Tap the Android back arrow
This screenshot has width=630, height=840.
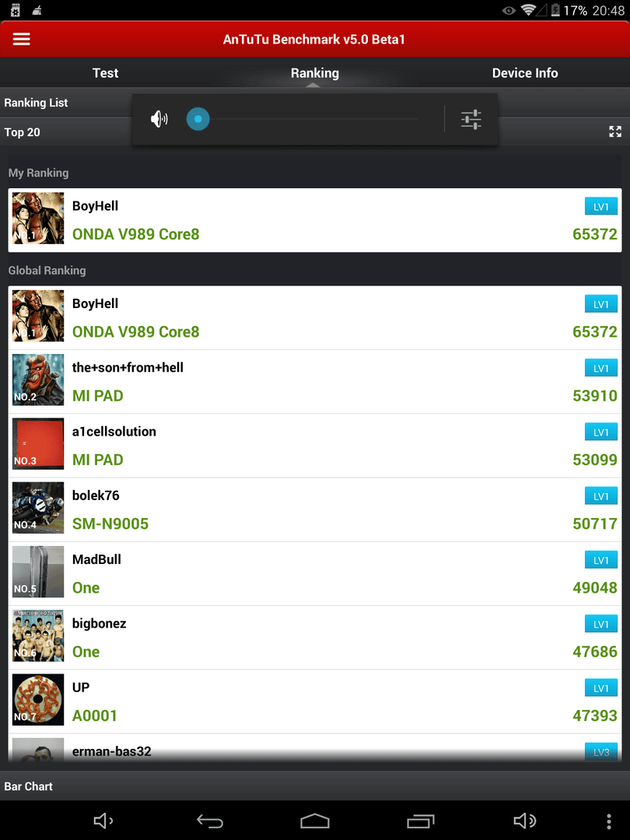point(209,821)
